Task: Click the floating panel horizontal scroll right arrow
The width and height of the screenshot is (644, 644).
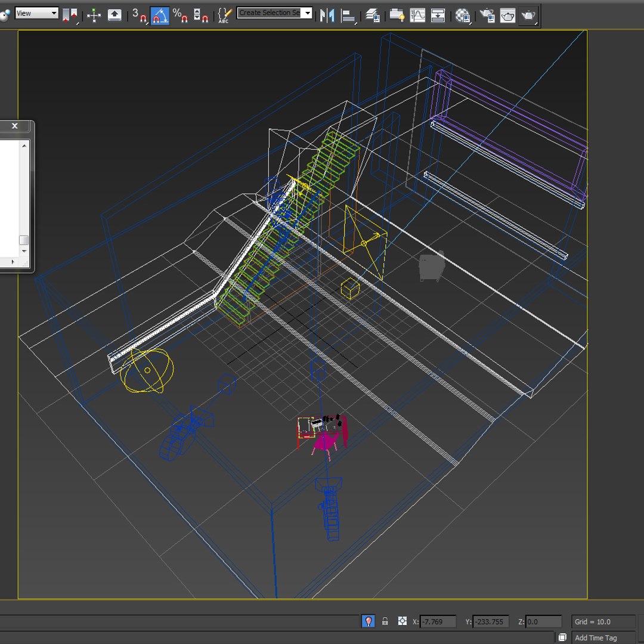Action: tap(13, 262)
